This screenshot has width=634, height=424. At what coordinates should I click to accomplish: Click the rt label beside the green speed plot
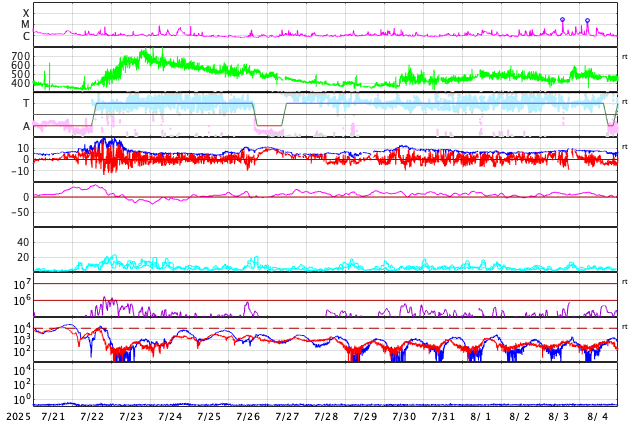point(625,57)
